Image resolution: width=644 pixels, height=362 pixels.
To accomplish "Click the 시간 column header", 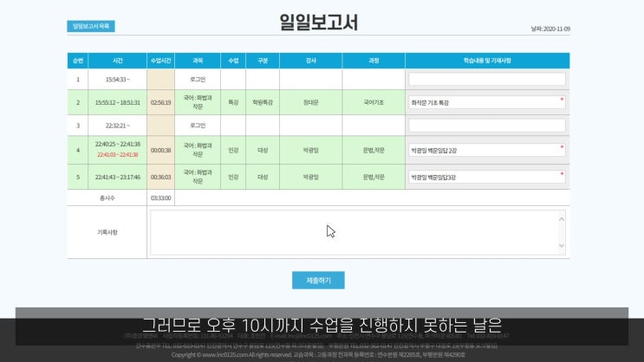I will tap(118, 61).
